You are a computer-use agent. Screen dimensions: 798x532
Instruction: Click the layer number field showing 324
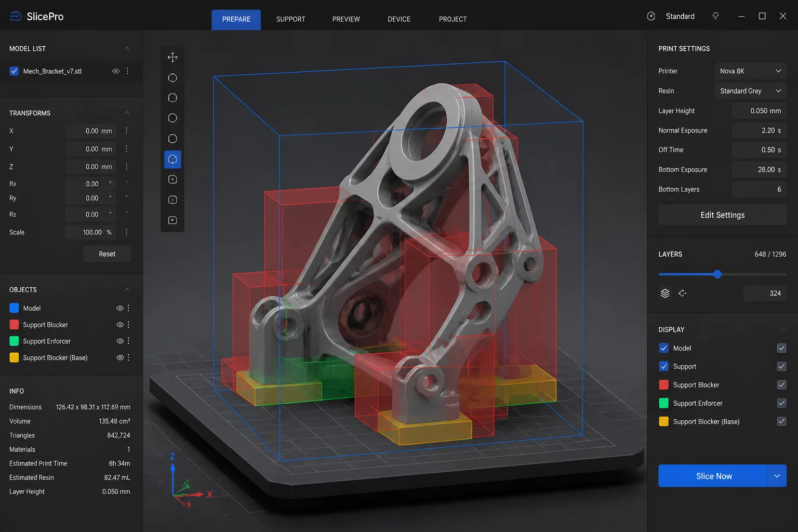point(765,294)
